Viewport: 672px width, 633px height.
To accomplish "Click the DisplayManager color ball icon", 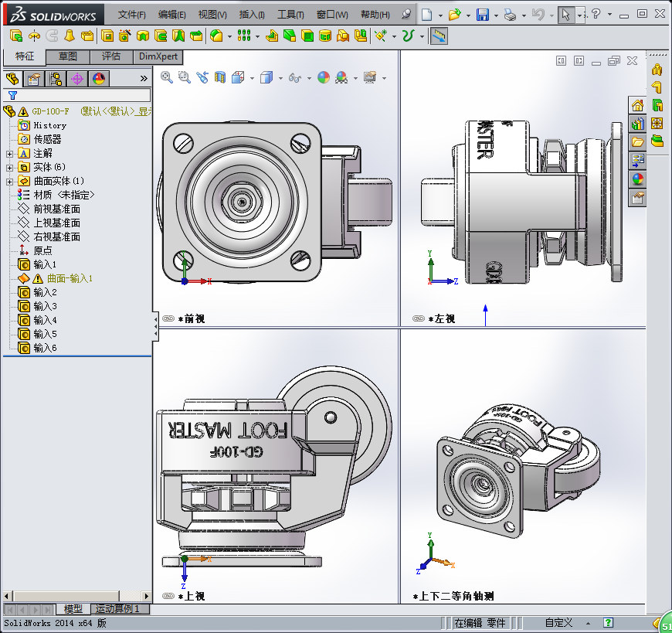I will 99,78.
